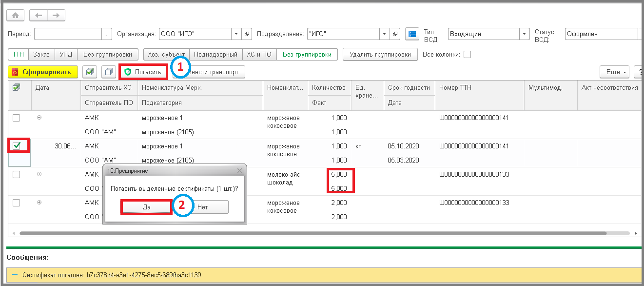Click the 05.10.2020 expiry date cell

[409, 146]
